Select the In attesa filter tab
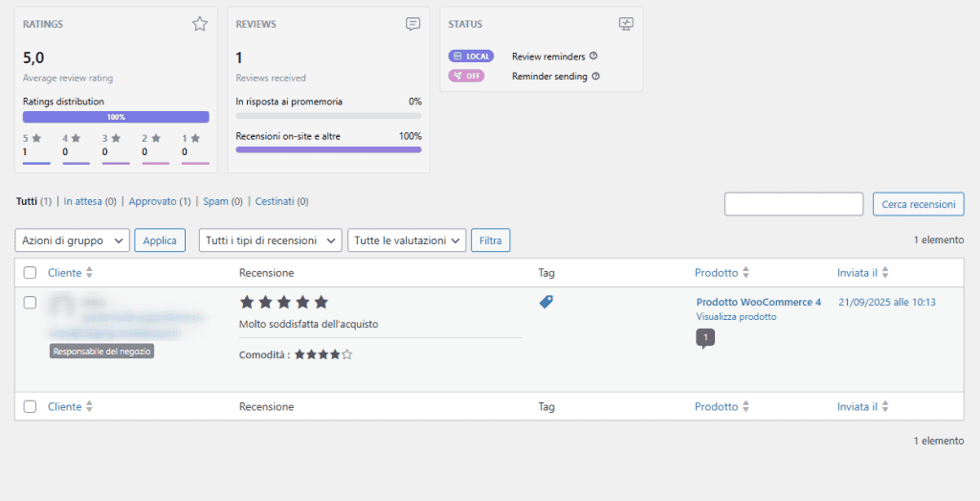The height and width of the screenshot is (501, 980). (x=90, y=201)
